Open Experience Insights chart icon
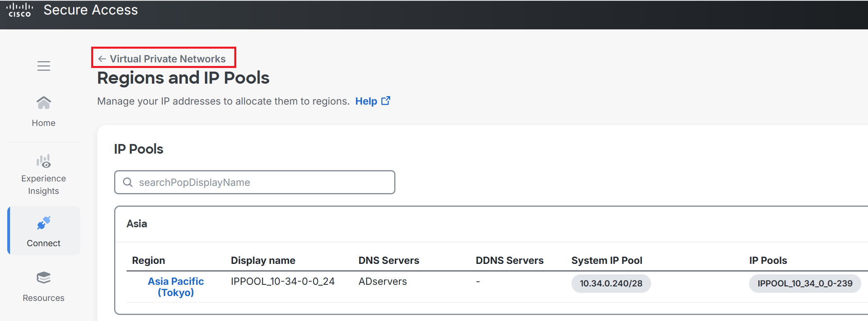The width and height of the screenshot is (868, 321). point(44,161)
